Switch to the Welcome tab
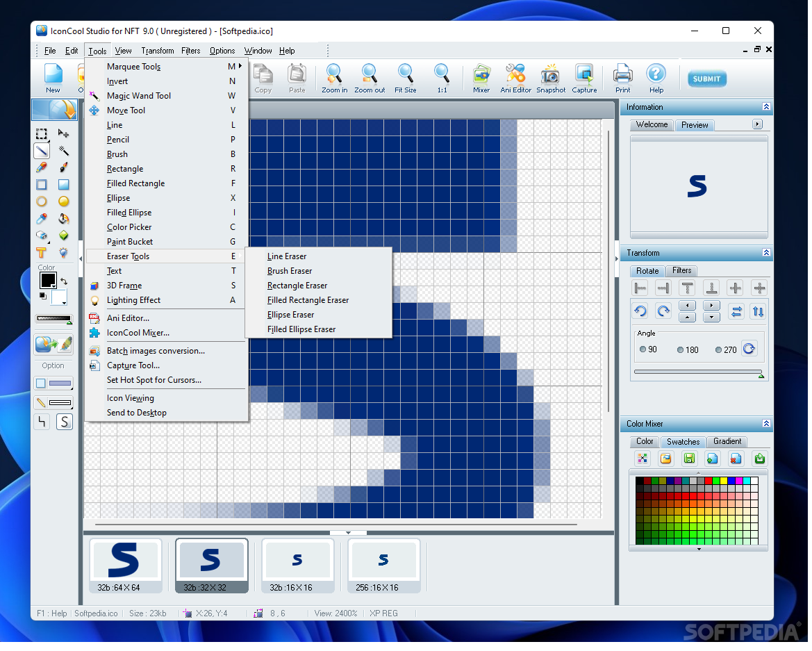The image size is (812, 651). [x=652, y=125]
